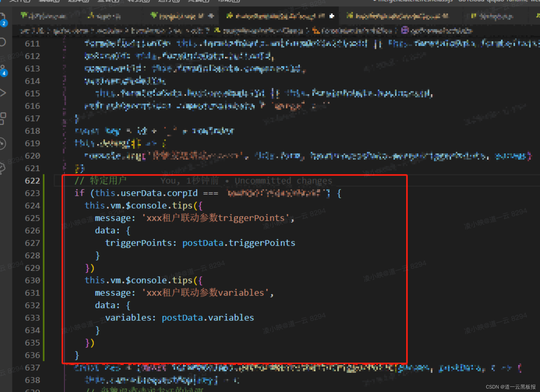Open the Search view in activity bar
540x392 pixels.
(x=3, y=42)
